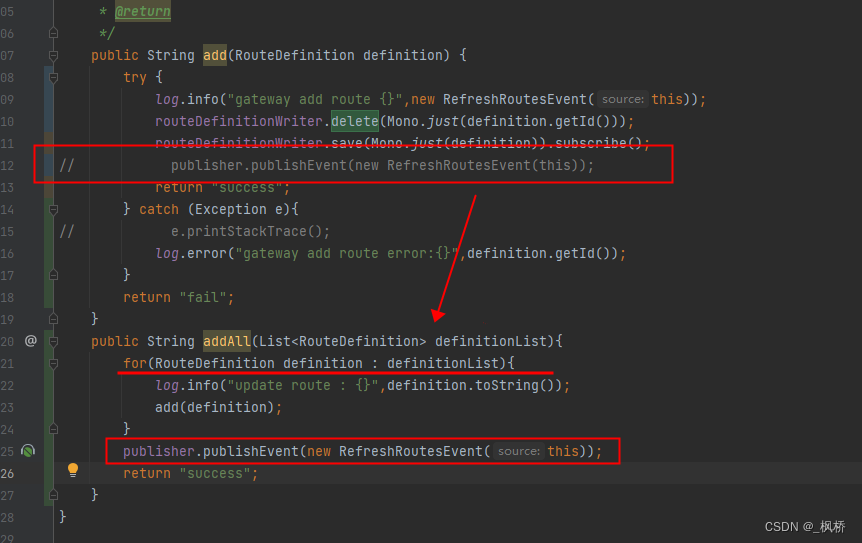Click the muted breakpoint icon beside publisher.publishEvent line

28,451
